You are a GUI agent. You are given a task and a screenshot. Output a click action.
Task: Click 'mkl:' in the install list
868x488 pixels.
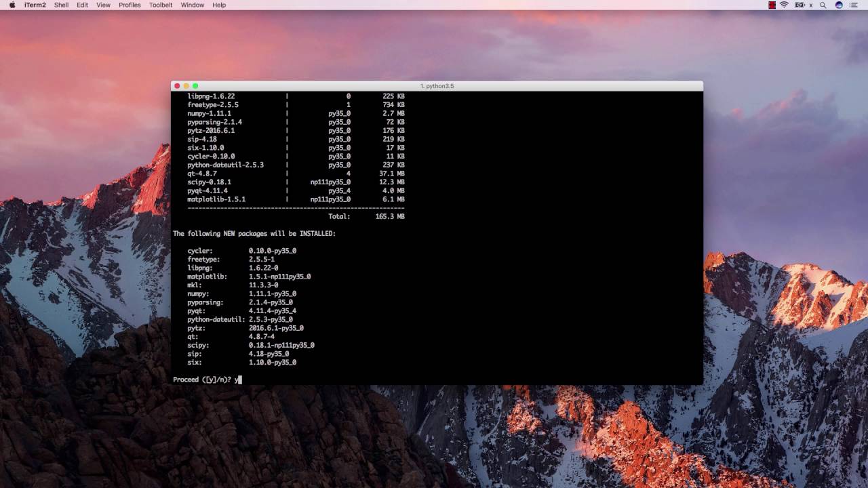point(195,285)
